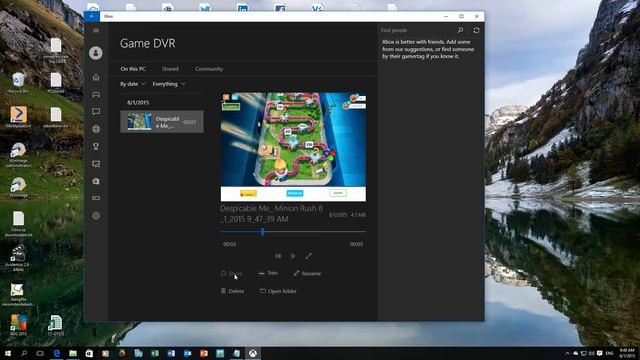Click the video playback seek slider

[293, 232]
